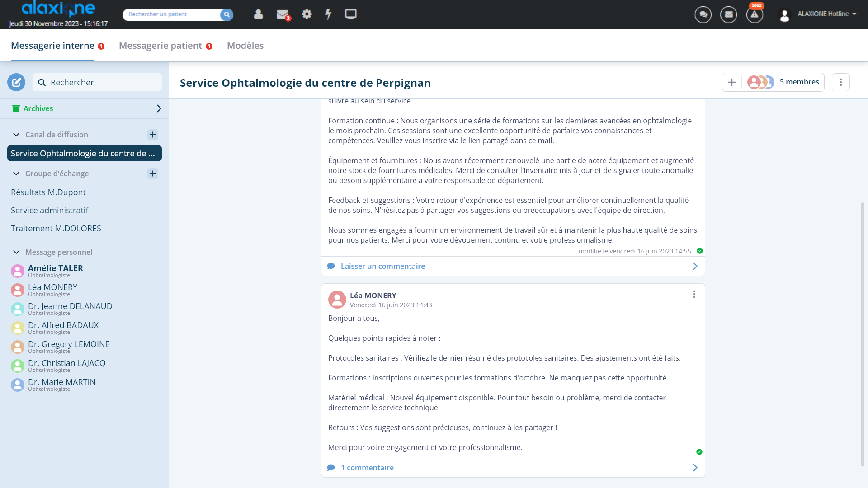Click the Archives label
Image resolution: width=868 pixels, height=488 pixels.
pyautogui.click(x=38, y=108)
